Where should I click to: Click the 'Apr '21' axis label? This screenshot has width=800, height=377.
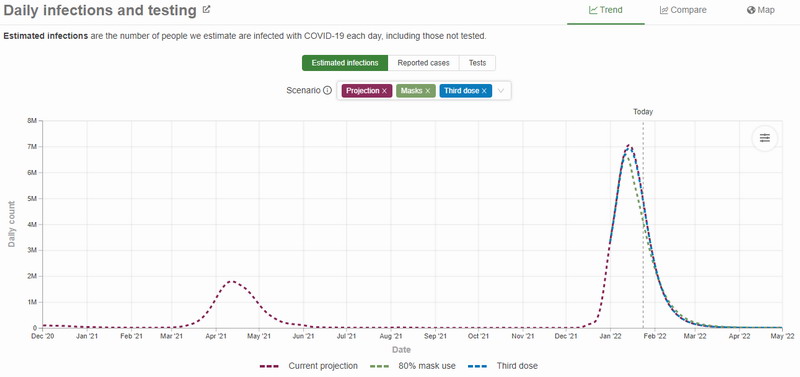click(x=216, y=336)
